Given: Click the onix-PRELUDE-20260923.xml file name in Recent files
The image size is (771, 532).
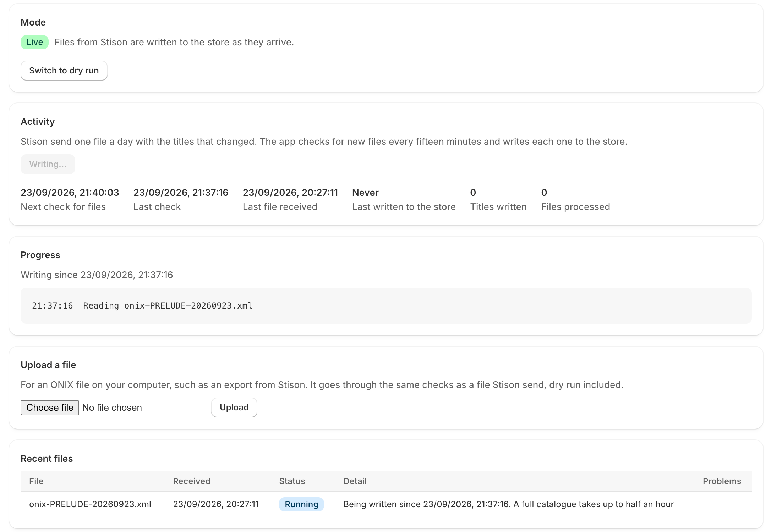Looking at the screenshot, I should click(x=90, y=504).
